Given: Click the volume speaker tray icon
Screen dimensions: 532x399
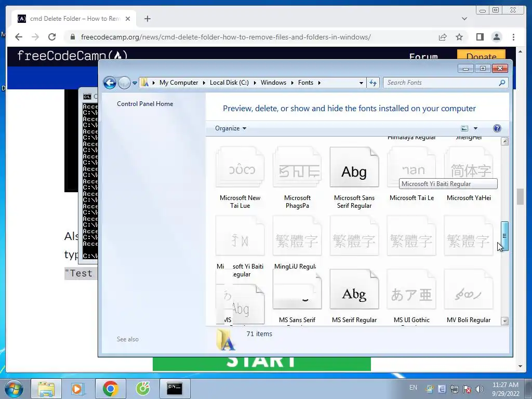Looking at the screenshot, I should 480,389.
